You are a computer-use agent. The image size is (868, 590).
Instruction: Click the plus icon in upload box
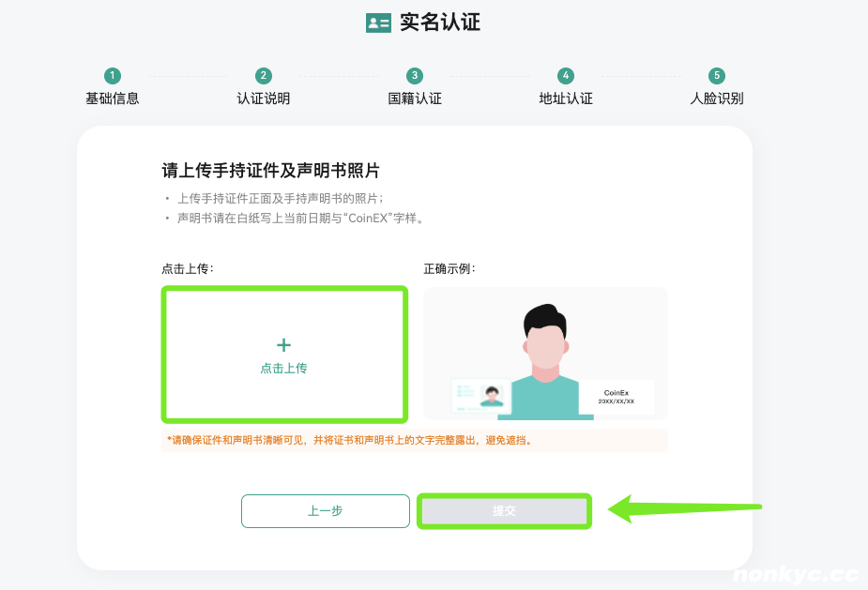click(283, 346)
